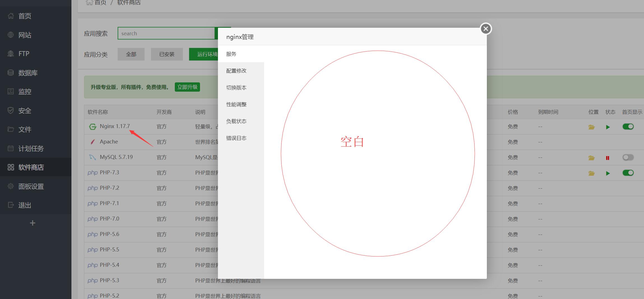This screenshot has width=644, height=299.
Task: Click the 软件商店 grid icon in sidebar
Action: point(11,167)
